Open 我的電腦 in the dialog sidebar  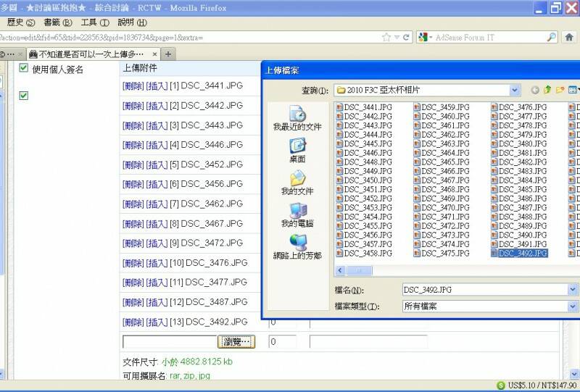(297, 215)
